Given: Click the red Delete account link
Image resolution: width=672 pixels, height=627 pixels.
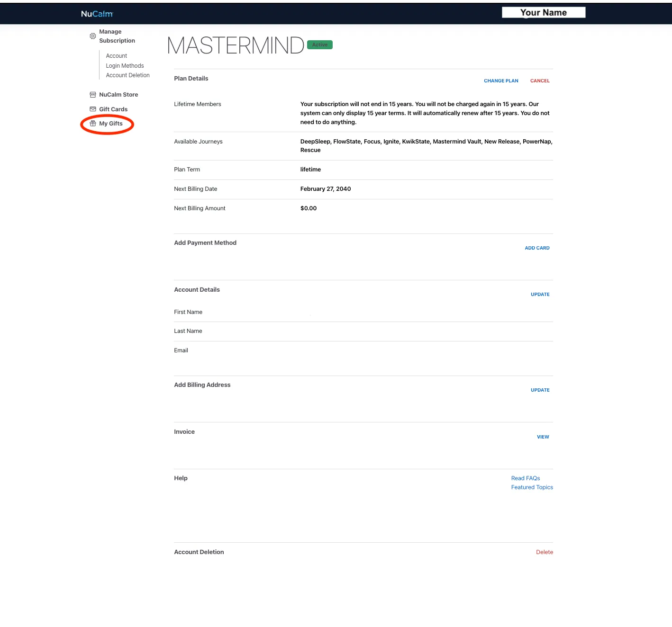Looking at the screenshot, I should (x=544, y=552).
